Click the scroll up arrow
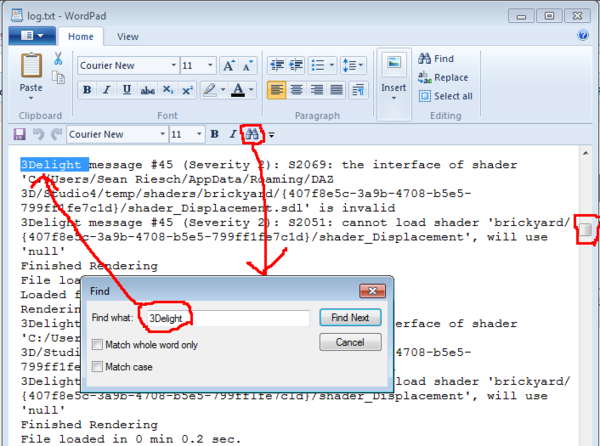 point(585,153)
